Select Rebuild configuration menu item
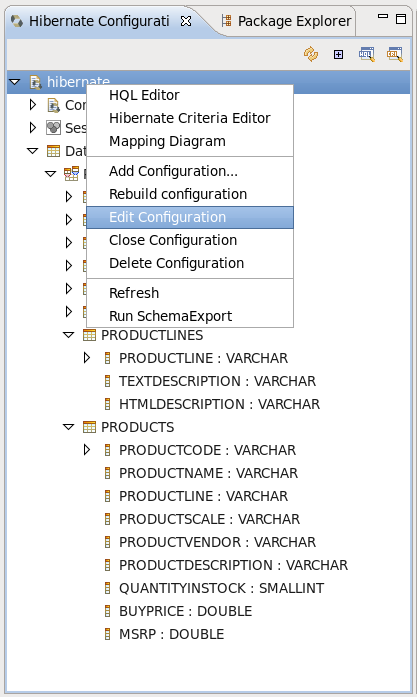417x697 pixels. tap(190, 194)
